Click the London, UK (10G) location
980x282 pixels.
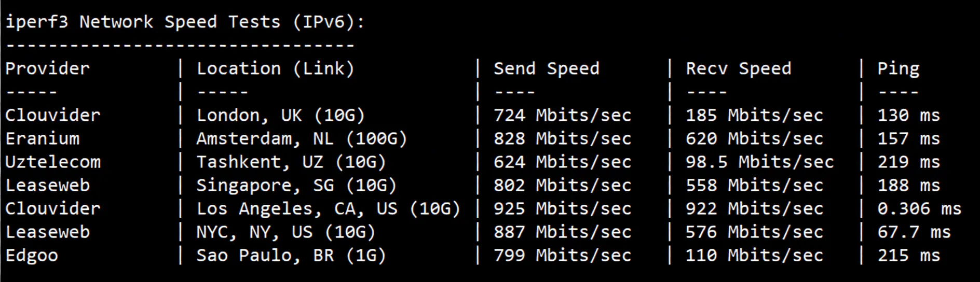pyautogui.click(x=280, y=115)
